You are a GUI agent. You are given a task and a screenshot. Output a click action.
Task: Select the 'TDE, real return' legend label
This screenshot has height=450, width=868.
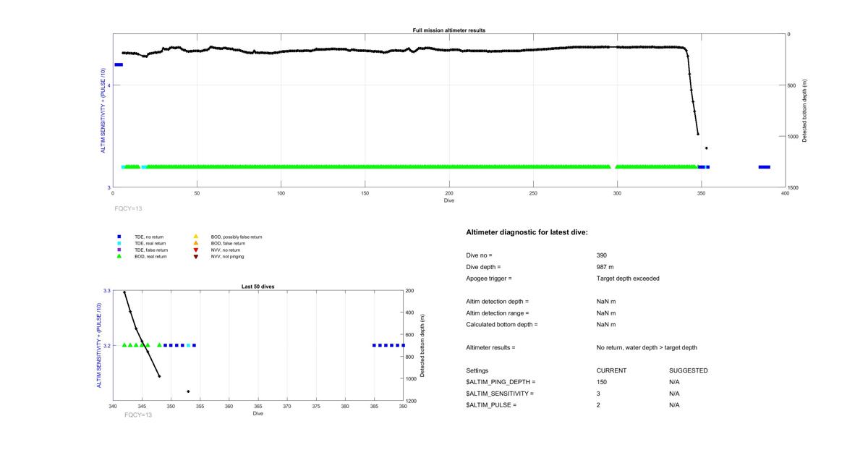(150, 243)
